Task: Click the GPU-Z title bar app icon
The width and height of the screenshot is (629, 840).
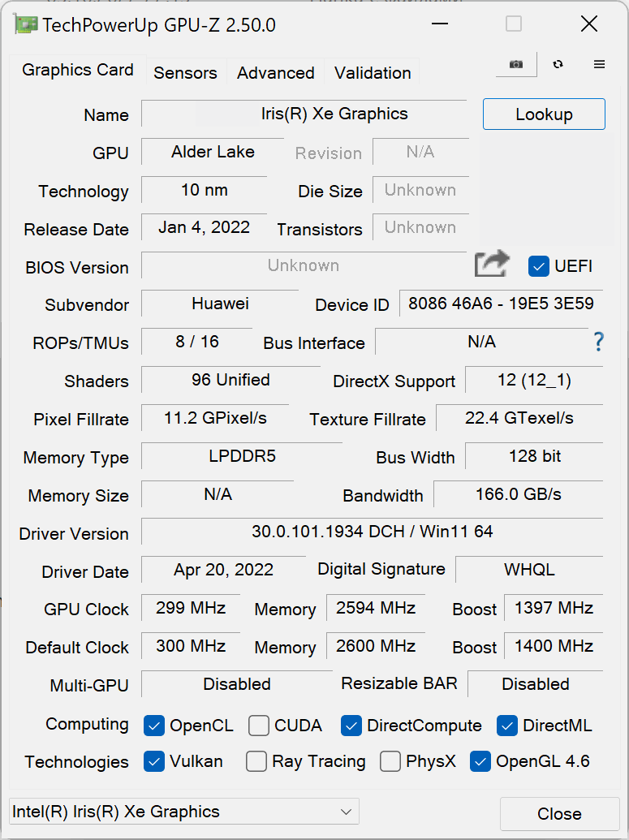Action: 25,24
